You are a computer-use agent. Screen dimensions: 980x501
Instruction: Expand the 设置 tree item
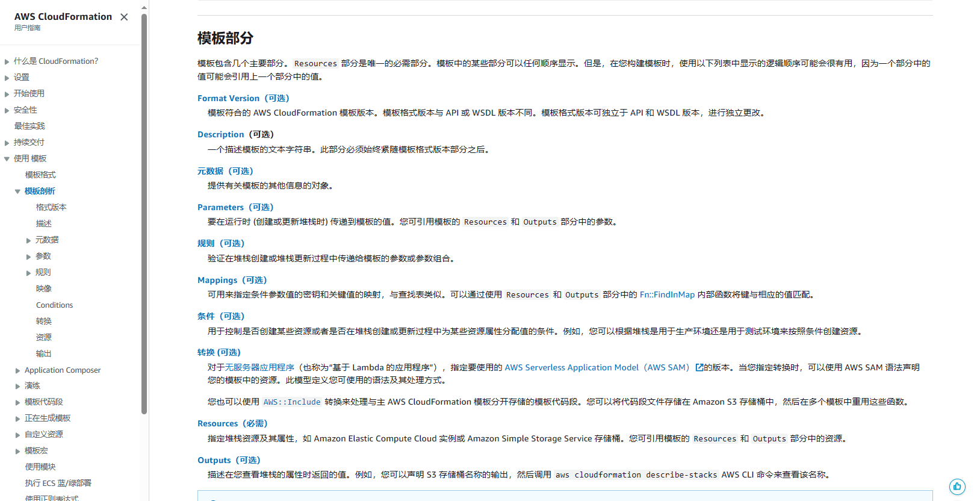tap(7, 78)
